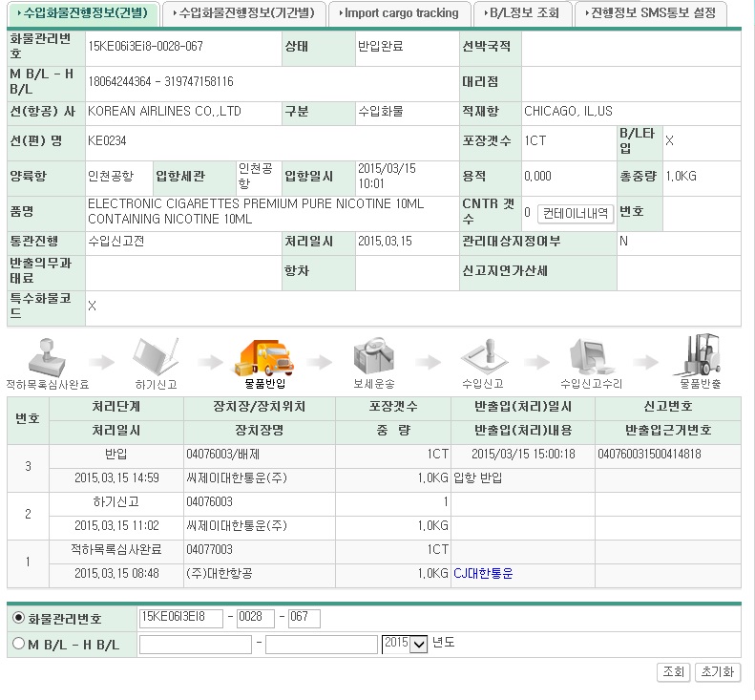Image resolution: width=755 pixels, height=700 pixels.
Task: Switch to 수입화물진행정보(기간별) tab
Action: click(x=243, y=13)
